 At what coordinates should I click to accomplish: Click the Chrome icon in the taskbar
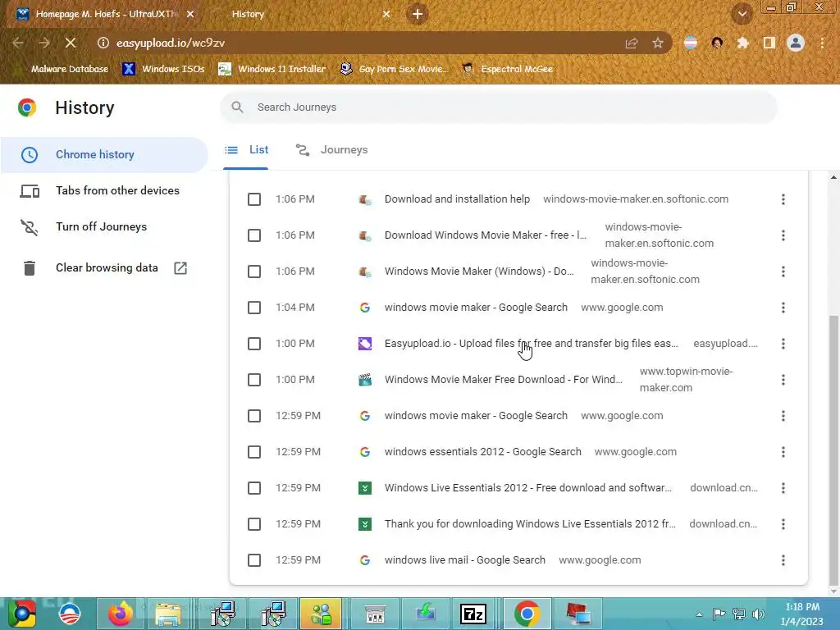pos(527,614)
